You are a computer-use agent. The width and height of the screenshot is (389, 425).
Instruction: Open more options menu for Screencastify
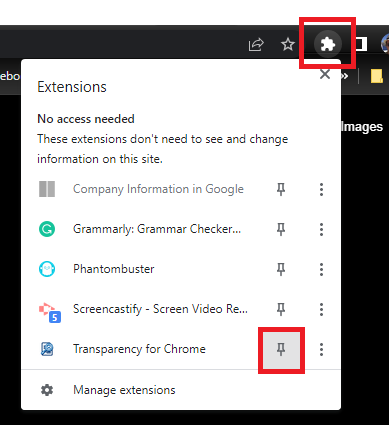321,309
